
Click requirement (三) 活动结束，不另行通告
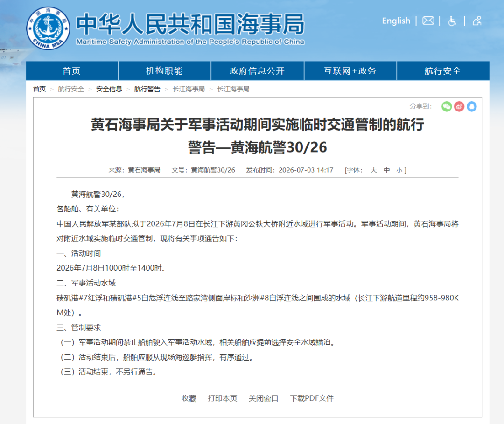coord(109,372)
